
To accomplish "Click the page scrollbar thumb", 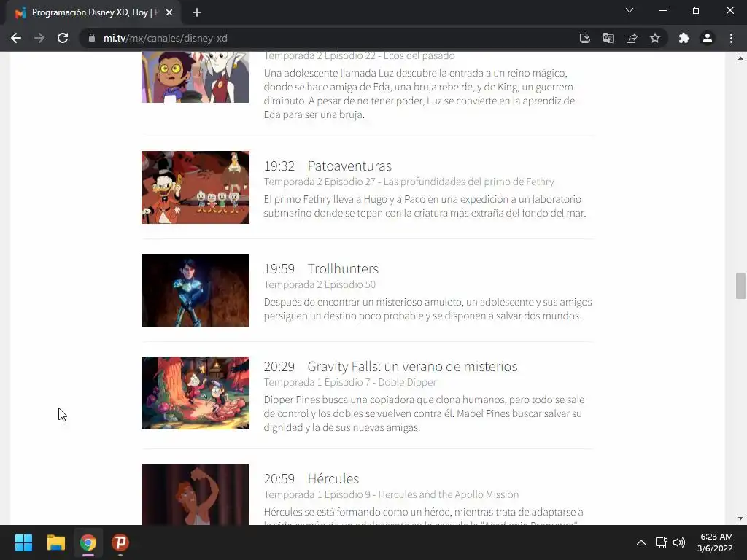I will tap(740, 286).
